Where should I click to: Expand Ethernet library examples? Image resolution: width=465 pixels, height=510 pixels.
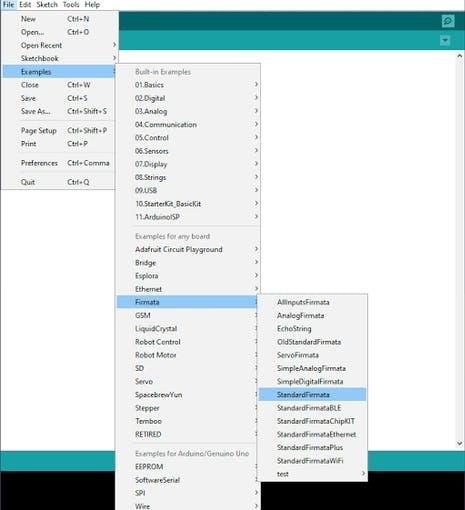tap(188, 289)
